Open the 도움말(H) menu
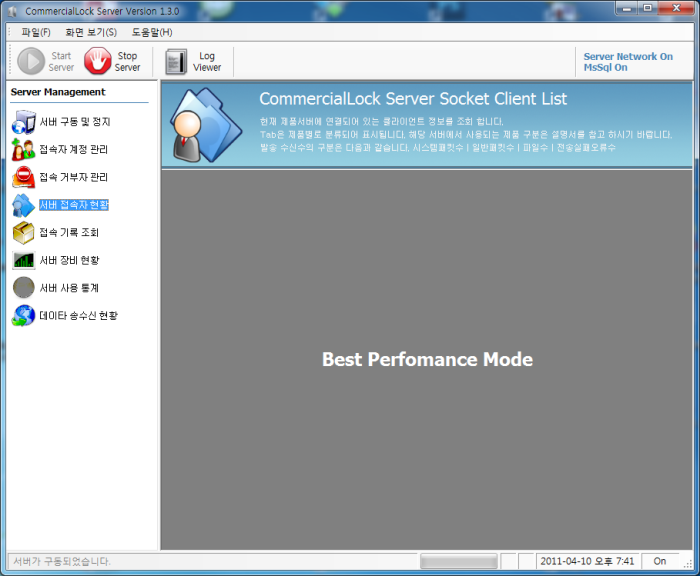This screenshot has height=576, width=700. (152, 32)
